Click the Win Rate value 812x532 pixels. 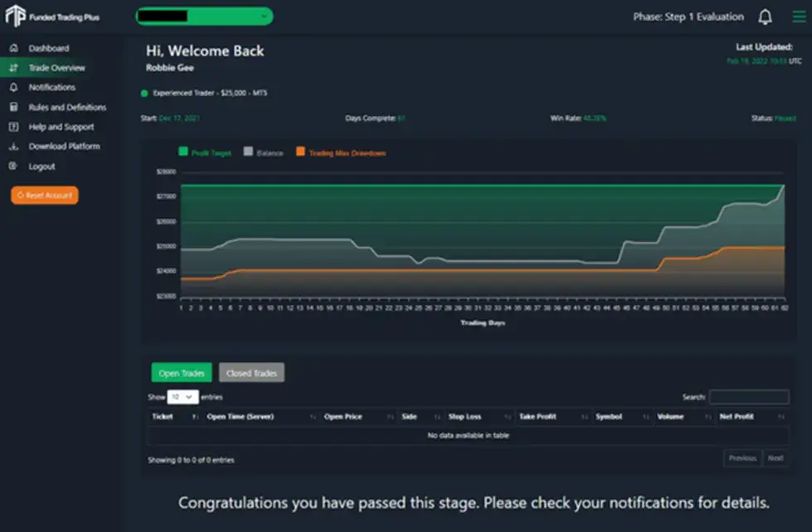point(595,118)
